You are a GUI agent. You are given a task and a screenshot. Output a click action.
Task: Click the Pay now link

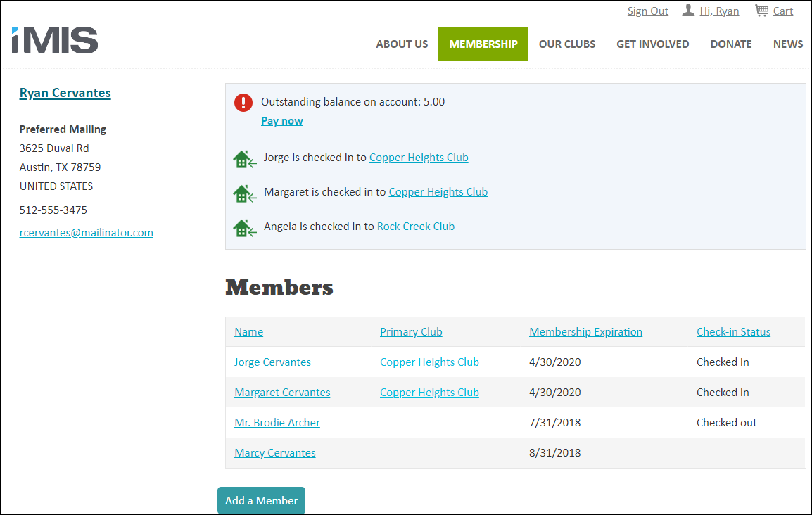pyautogui.click(x=281, y=120)
